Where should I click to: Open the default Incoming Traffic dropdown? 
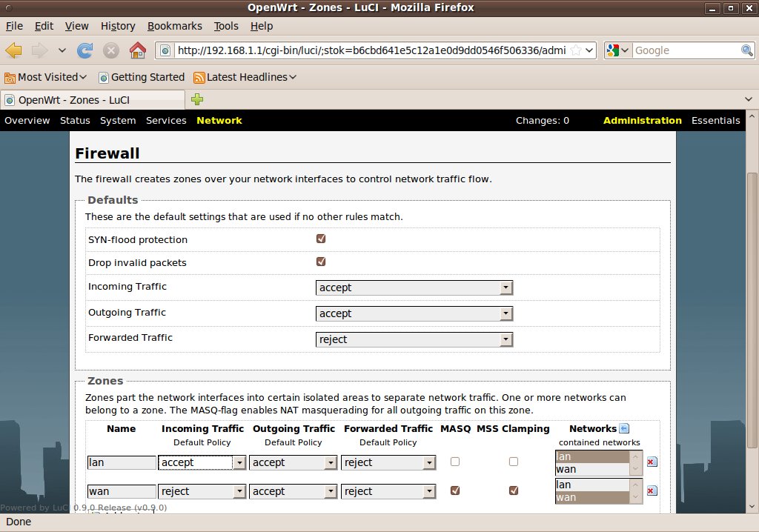[x=414, y=287]
